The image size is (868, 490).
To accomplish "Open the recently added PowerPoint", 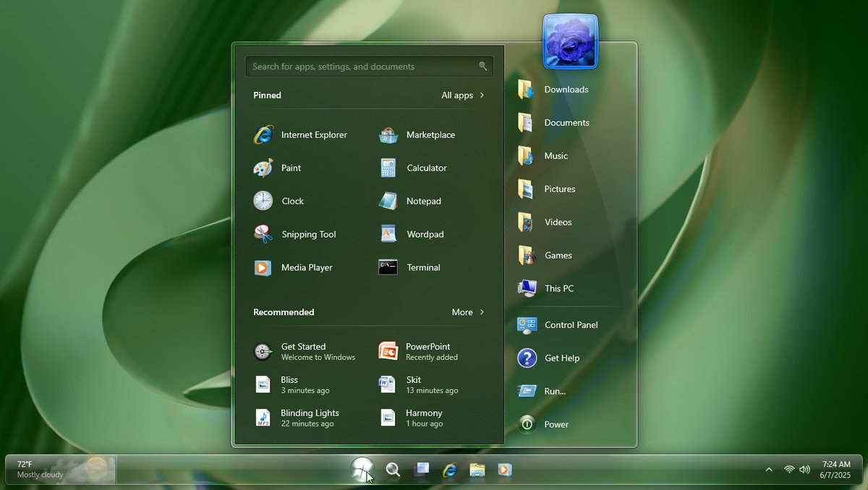I will coord(418,351).
